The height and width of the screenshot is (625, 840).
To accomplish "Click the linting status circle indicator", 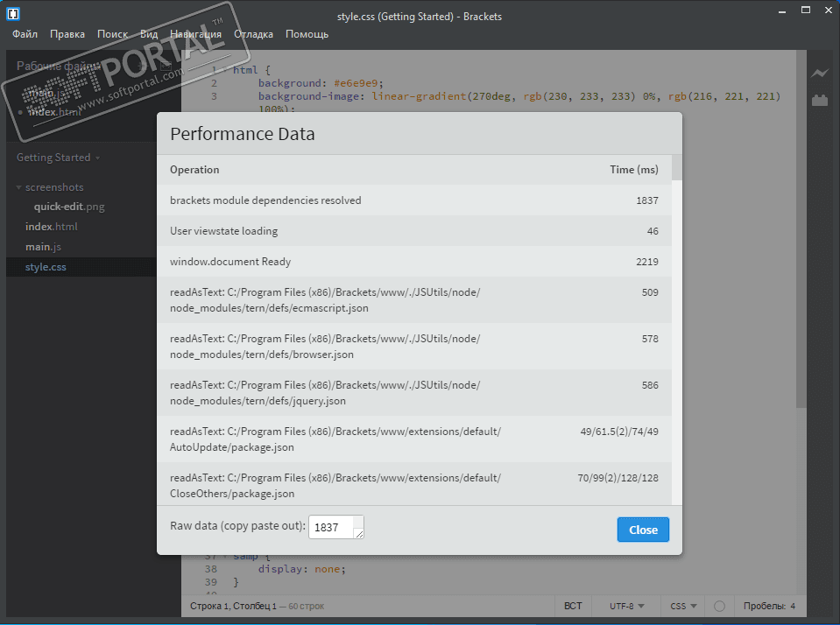I will (x=719, y=606).
